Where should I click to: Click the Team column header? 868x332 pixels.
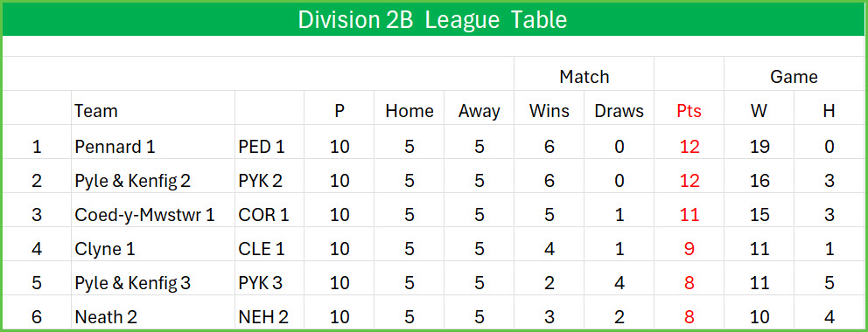tap(96, 111)
